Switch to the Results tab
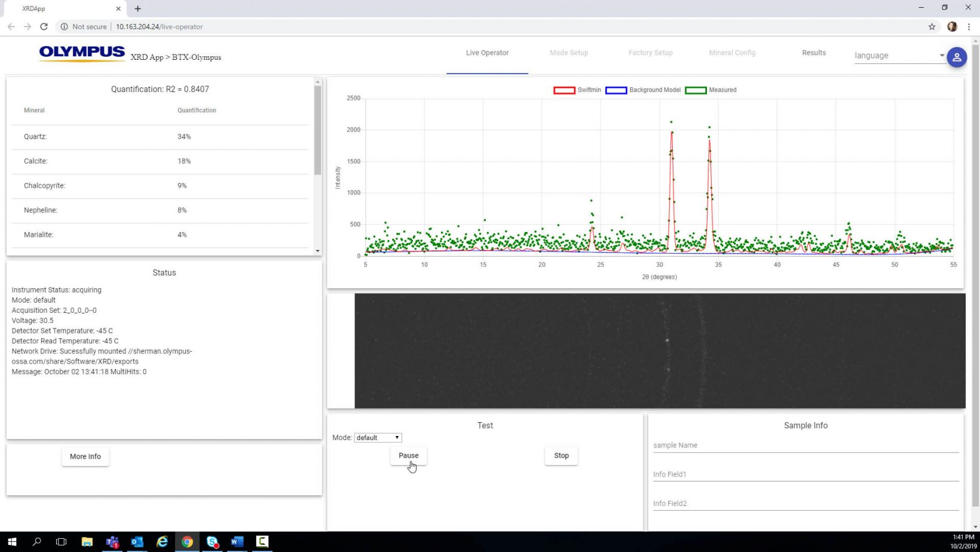Screen dimensions: 980x552 tap(813, 53)
